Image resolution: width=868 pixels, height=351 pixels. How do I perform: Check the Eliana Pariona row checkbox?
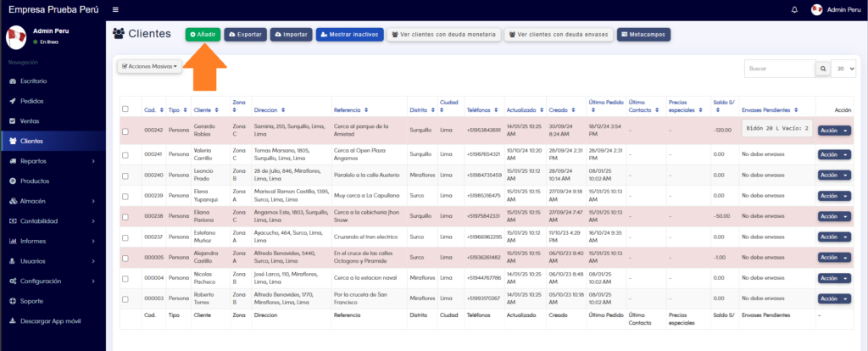pos(125,217)
